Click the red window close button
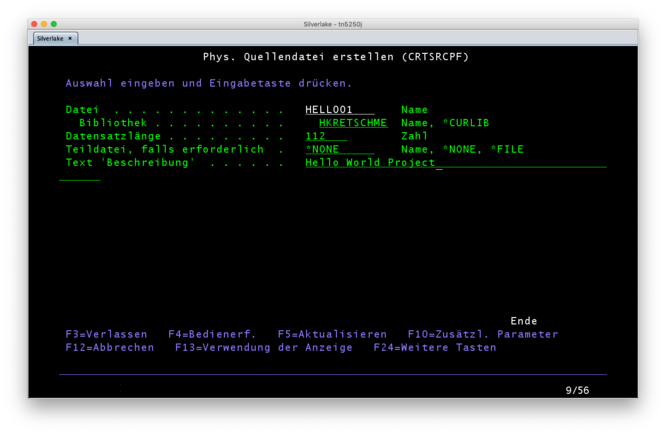 [x=34, y=24]
